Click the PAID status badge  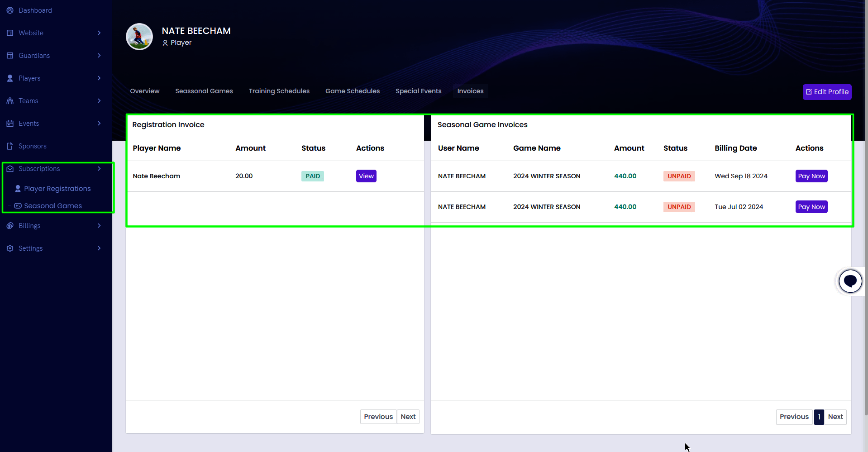tap(313, 176)
